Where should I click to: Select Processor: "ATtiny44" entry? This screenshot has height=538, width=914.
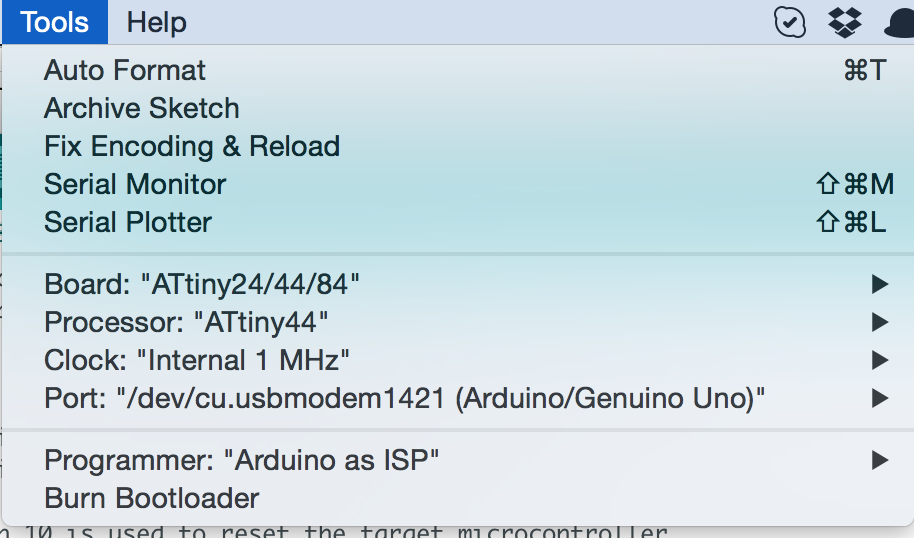coord(457,322)
